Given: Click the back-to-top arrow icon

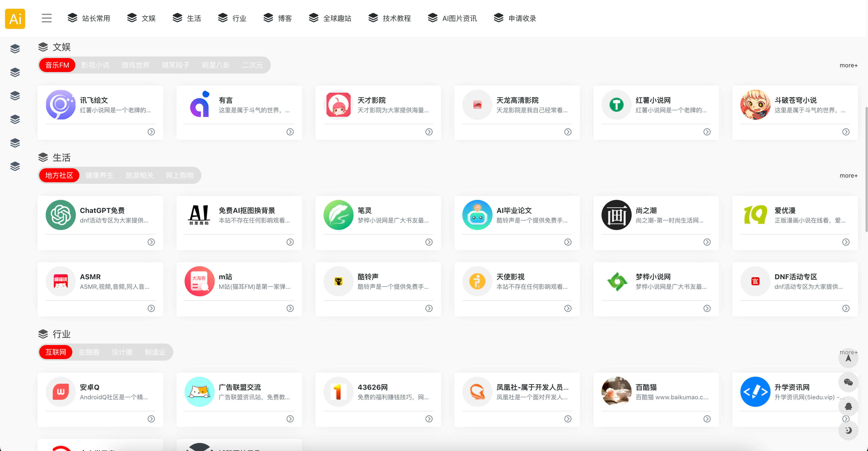Looking at the screenshot, I should click(848, 358).
